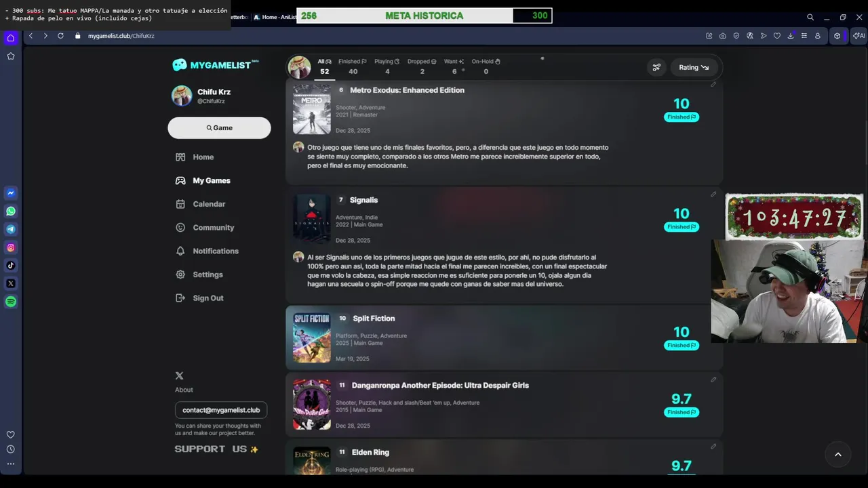The width and height of the screenshot is (868, 488).
Task: Edit the Signalis entry pencil icon
Action: [x=713, y=195]
